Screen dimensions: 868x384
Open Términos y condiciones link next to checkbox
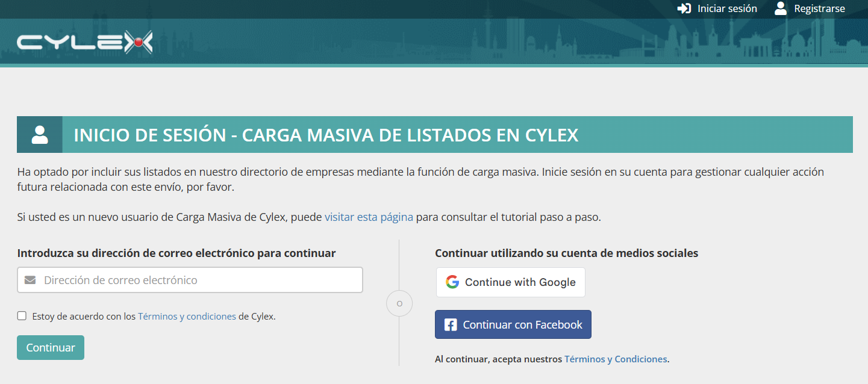tap(187, 316)
